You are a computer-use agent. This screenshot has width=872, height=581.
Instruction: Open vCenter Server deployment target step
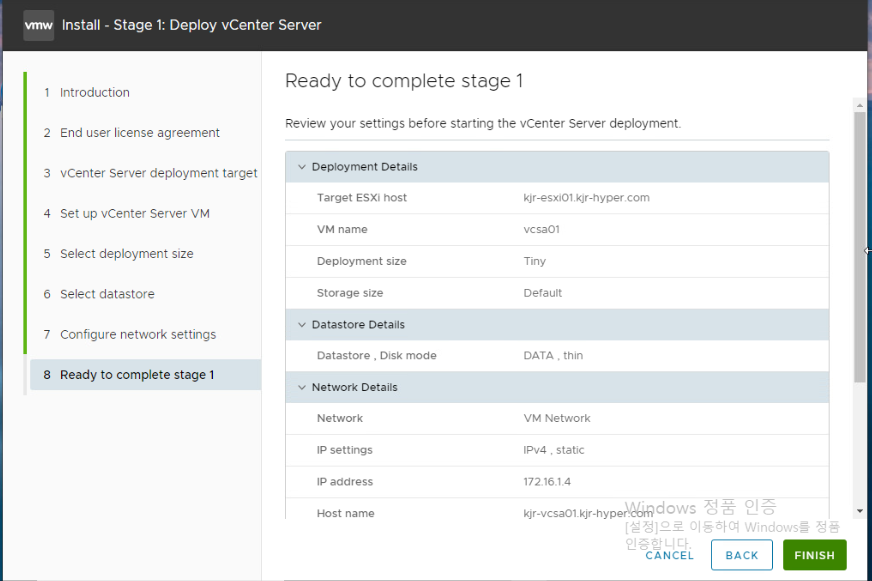158,173
